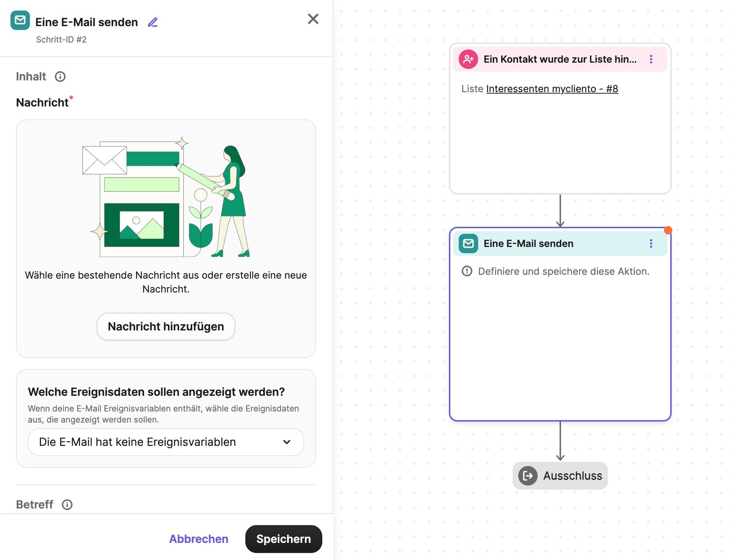The height and width of the screenshot is (560, 735).
Task: Click envelope icon on email step card
Action: [468, 243]
